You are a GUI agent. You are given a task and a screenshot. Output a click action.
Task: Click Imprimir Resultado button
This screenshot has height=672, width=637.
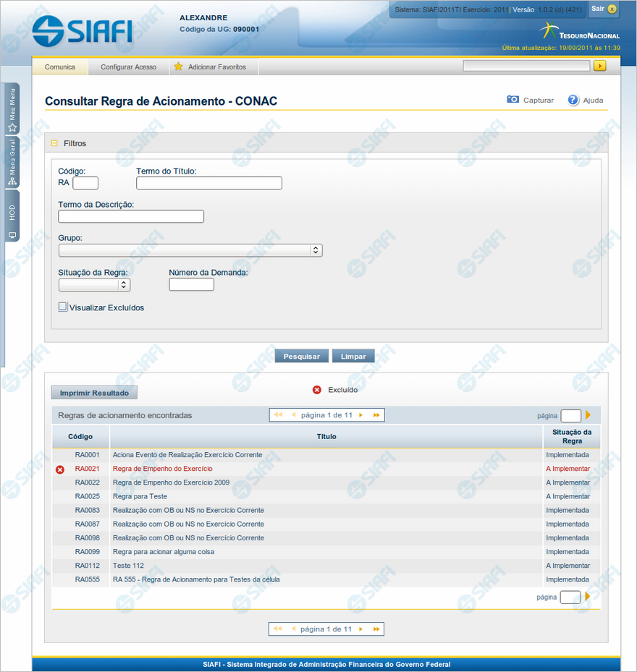(94, 393)
